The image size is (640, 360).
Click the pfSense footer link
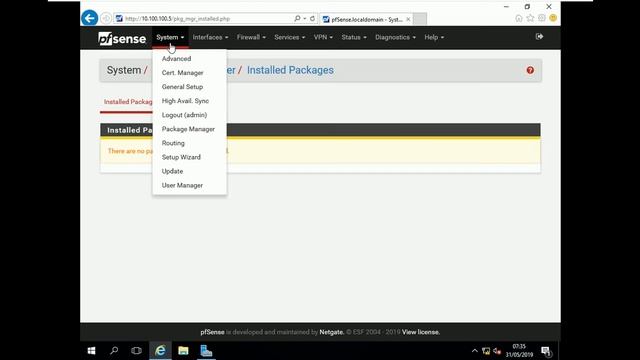212,332
